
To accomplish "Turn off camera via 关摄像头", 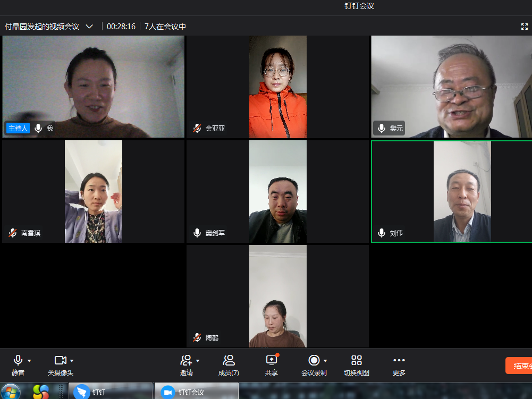I will [x=60, y=360].
